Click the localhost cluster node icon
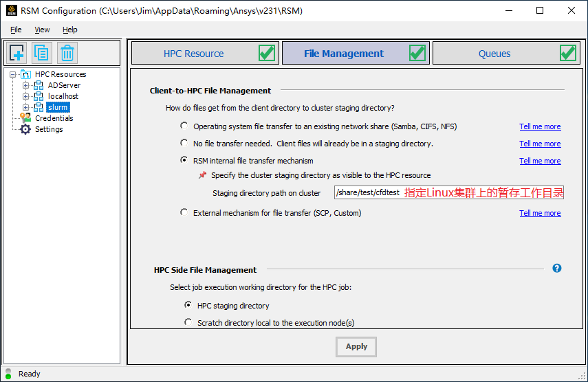This screenshot has width=588, height=382. point(39,96)
